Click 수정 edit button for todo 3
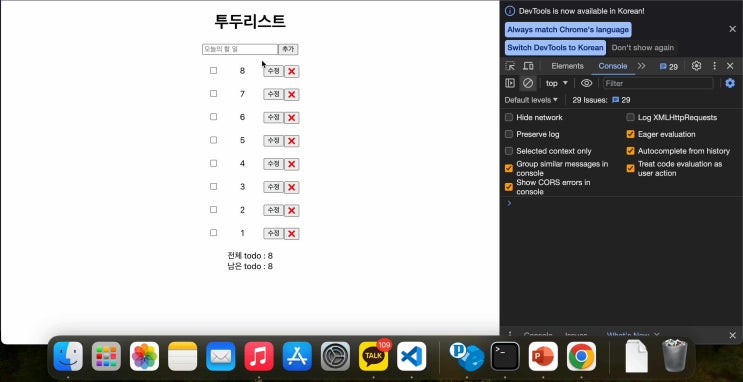 tap(273, 187)
